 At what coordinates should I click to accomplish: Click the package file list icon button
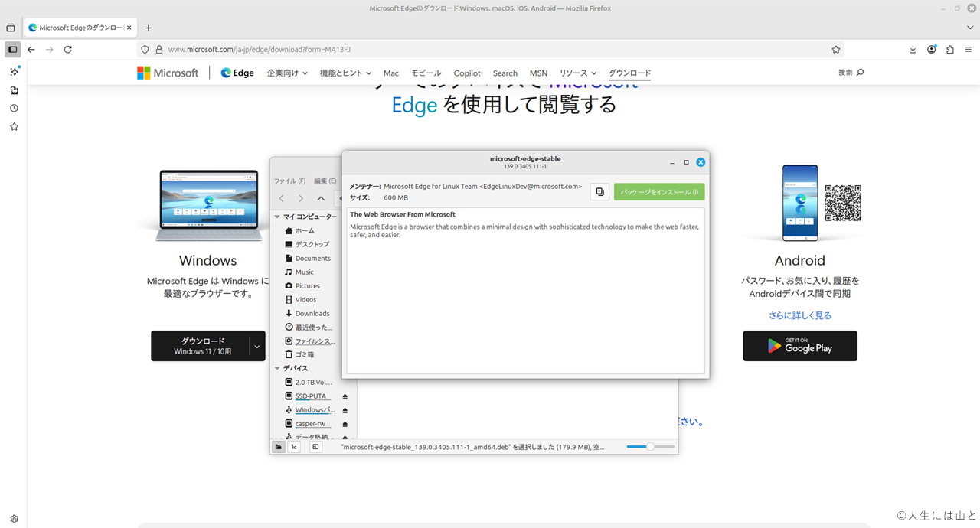click(x=599, y=192)
